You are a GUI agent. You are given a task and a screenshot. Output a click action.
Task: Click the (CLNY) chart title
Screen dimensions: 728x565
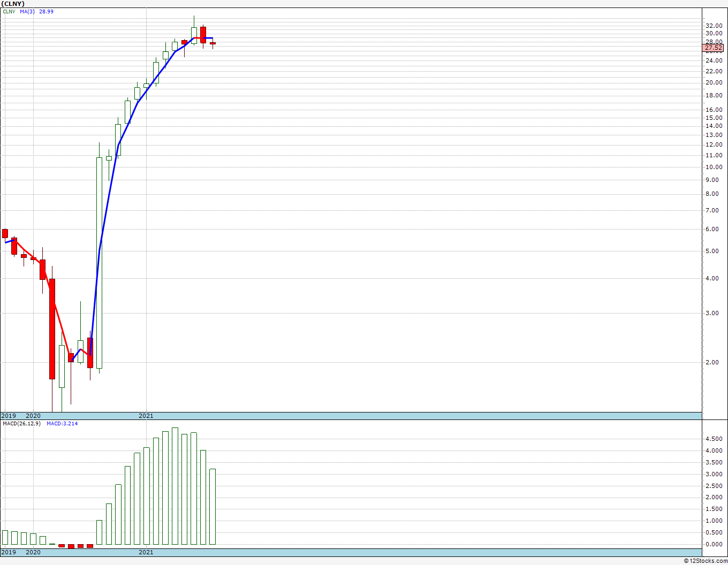13,4
